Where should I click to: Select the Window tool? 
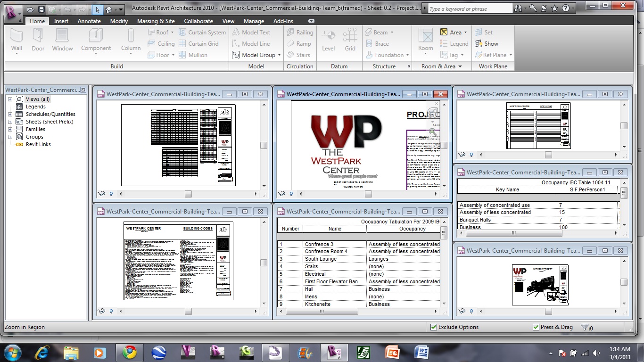coord(62,41)
